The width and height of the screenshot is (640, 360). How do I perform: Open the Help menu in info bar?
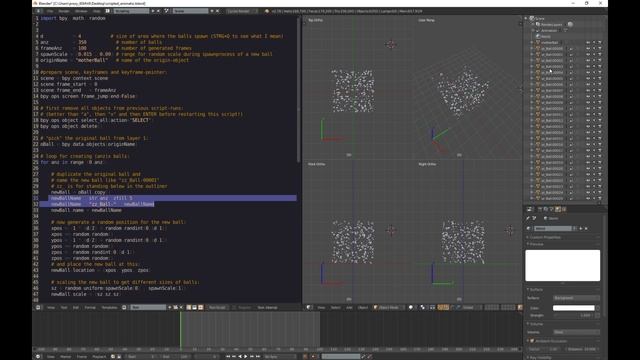click(96, 11)
